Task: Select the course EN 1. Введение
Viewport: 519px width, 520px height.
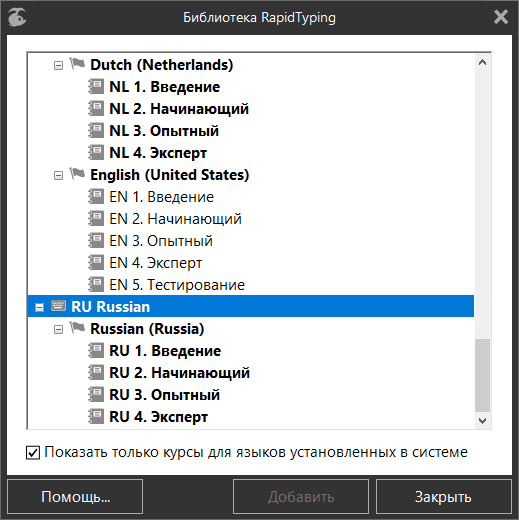Action: point(162,197)
